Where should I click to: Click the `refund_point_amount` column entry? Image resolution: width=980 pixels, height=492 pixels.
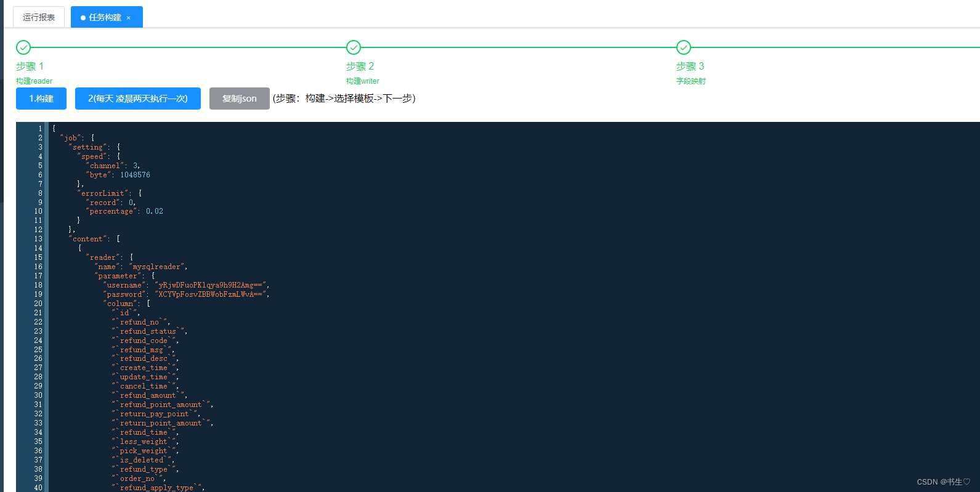[x=161, y=405]
